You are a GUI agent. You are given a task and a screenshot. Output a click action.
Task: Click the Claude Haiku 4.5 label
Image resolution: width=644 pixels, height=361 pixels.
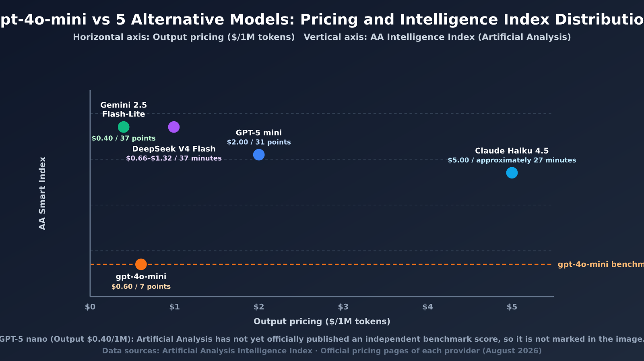[x=512, y=151]
